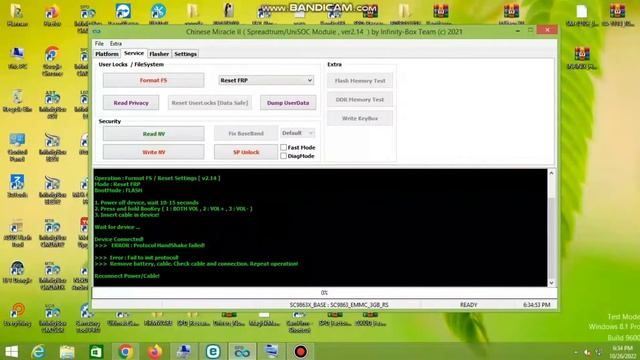Click the Read NV button
The height and width of the screenshot is (360, 640).
tap(153, 133)
